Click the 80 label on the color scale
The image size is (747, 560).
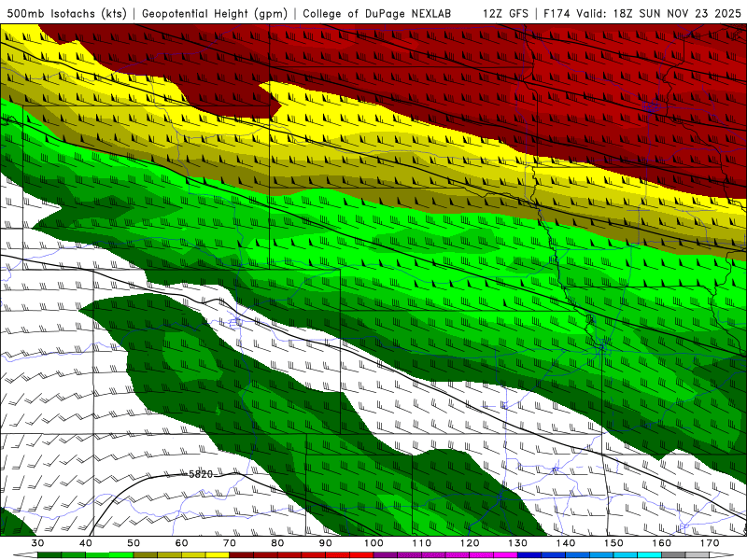(277, 543)
